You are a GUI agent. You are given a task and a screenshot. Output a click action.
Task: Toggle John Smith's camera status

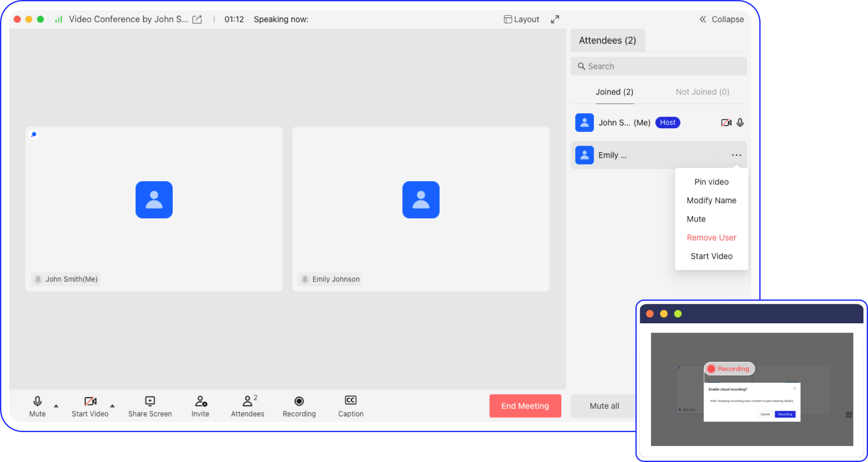tap(726, 123)
